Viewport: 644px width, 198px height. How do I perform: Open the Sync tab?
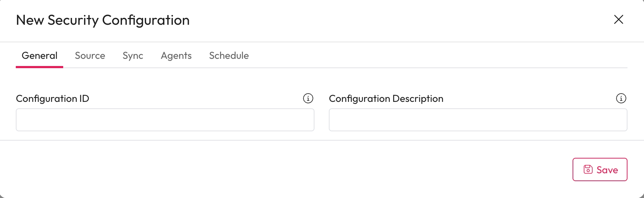coord(133,56)
